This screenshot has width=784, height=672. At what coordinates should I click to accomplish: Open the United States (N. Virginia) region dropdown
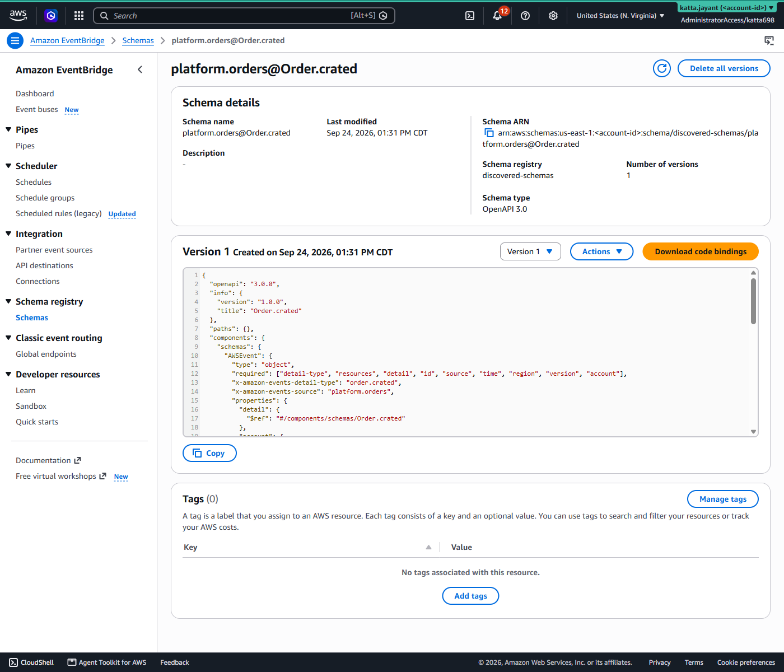(620, 16)
